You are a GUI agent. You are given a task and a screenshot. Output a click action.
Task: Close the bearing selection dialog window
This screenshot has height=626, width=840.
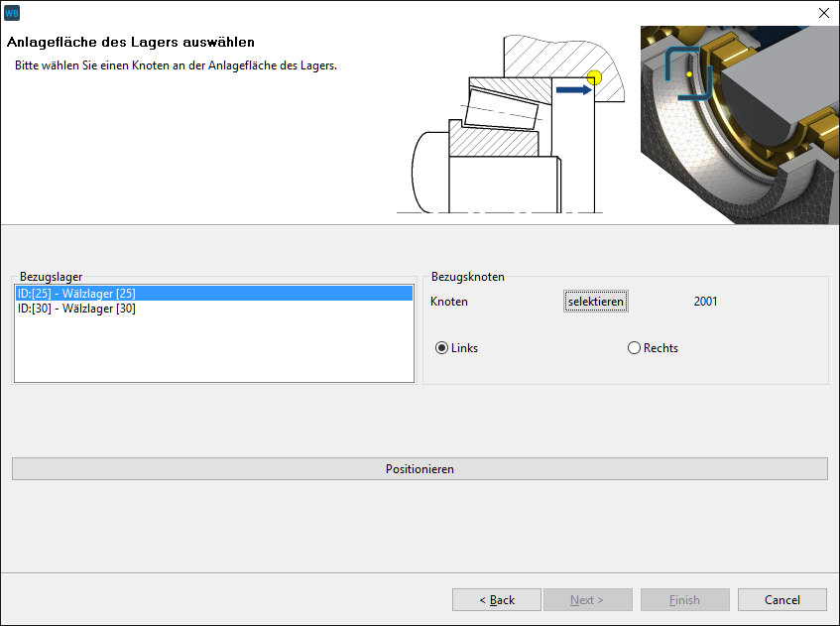coord(822,13)
